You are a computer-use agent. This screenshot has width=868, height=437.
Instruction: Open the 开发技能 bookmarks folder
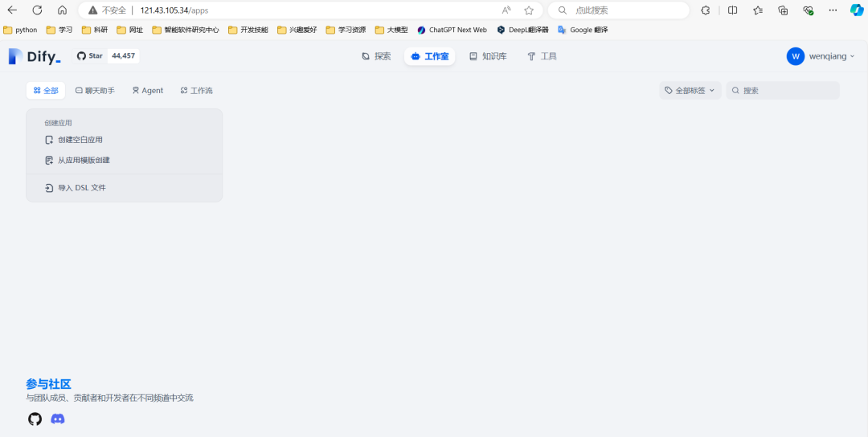pyautogui.click(x=248, y=30)
